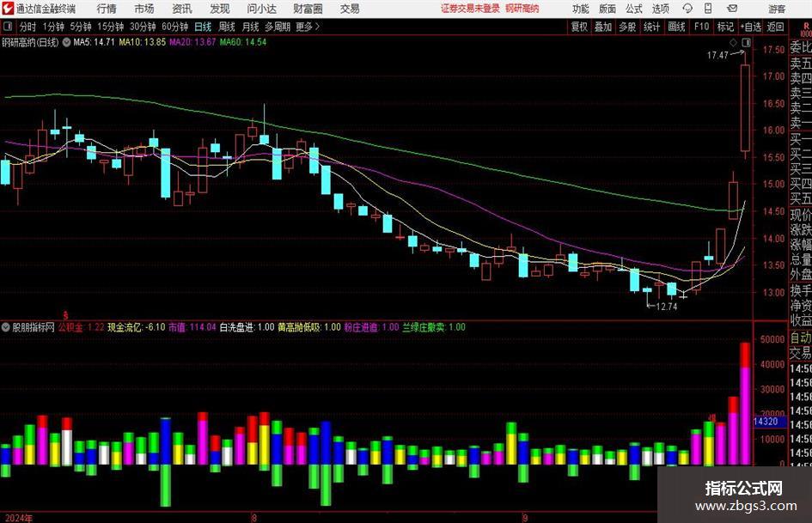Click the 返回 back button

(775, 27)
